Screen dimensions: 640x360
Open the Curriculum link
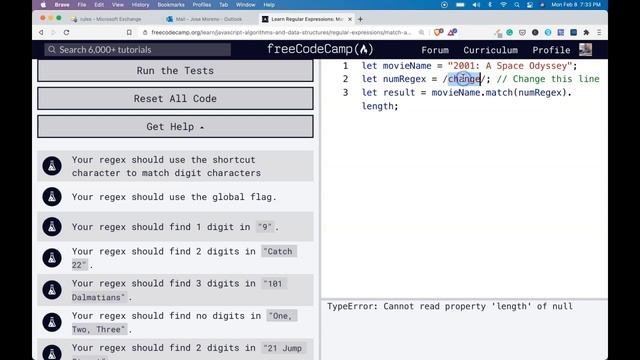(490, 50)
